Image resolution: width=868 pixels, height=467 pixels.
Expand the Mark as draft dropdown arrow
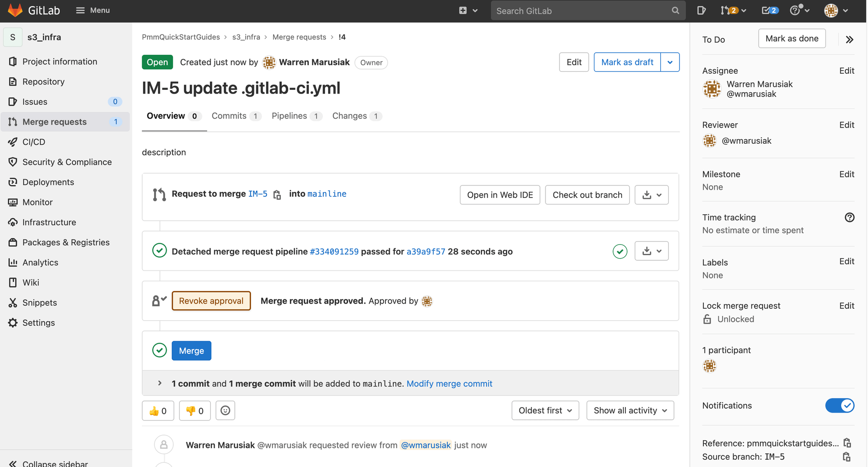(670, 62)
